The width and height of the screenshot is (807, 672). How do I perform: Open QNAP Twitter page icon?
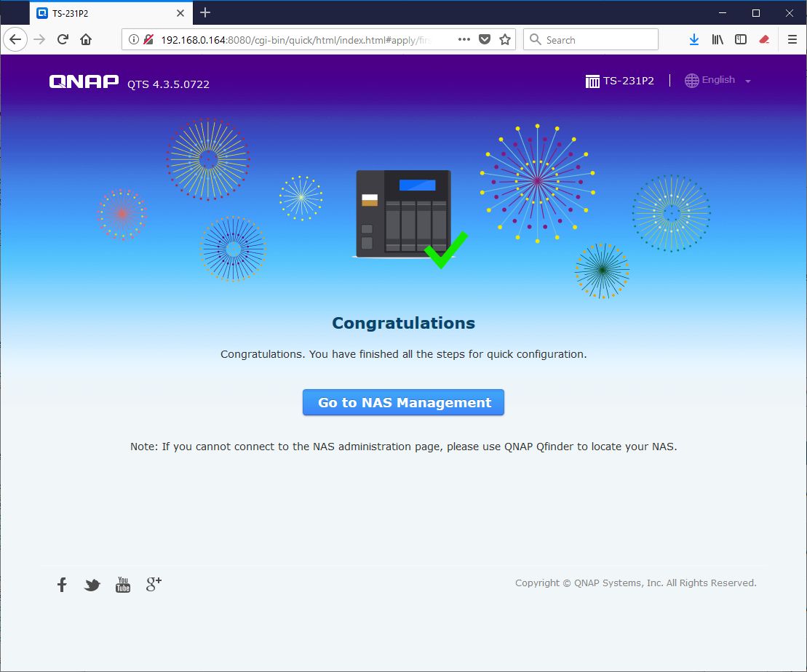(x=92, y=585)
